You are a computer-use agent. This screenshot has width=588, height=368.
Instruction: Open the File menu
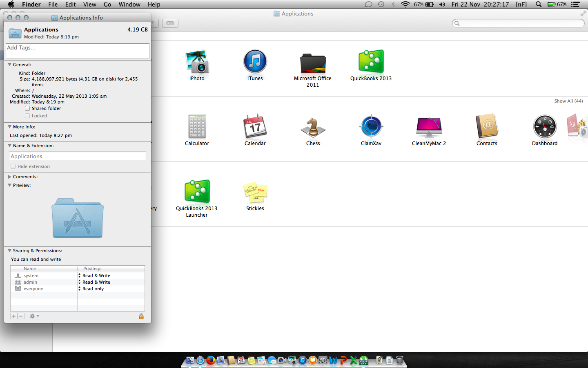pyautogui.click(x=53, y=4)
